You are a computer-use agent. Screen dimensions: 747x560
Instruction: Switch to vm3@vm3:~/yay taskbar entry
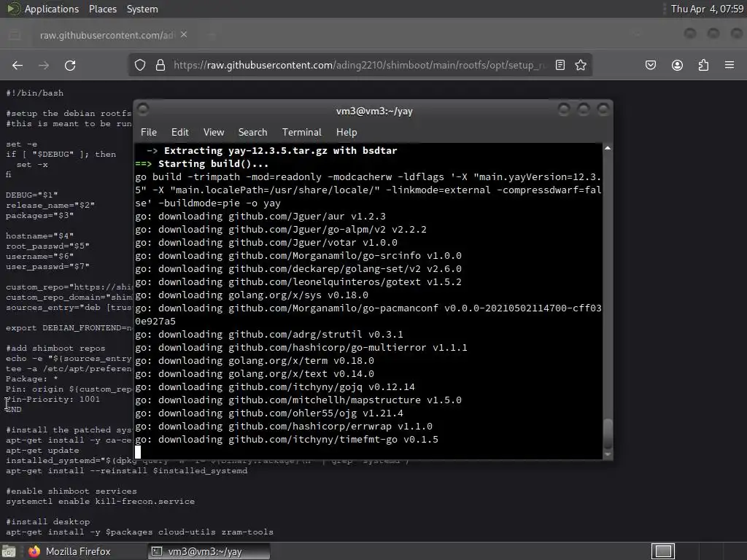209,551
